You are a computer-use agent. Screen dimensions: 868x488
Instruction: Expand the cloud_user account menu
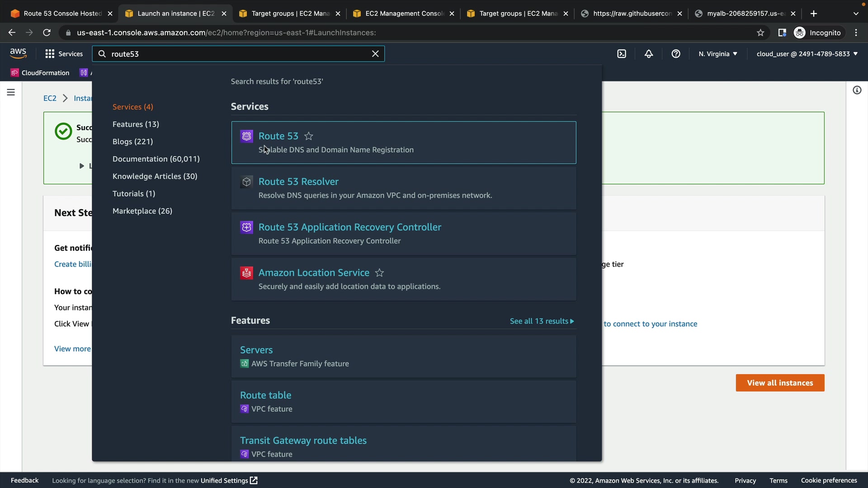(807, 54)
